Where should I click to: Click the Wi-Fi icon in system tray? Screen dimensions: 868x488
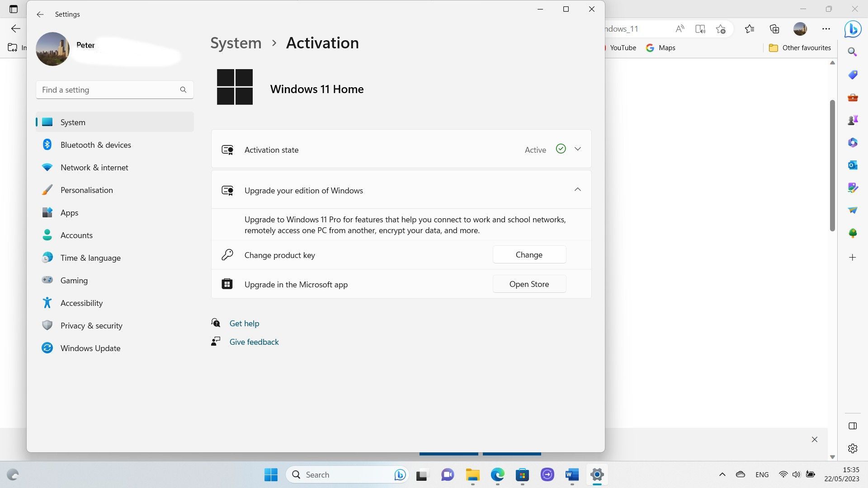[783, 474]
